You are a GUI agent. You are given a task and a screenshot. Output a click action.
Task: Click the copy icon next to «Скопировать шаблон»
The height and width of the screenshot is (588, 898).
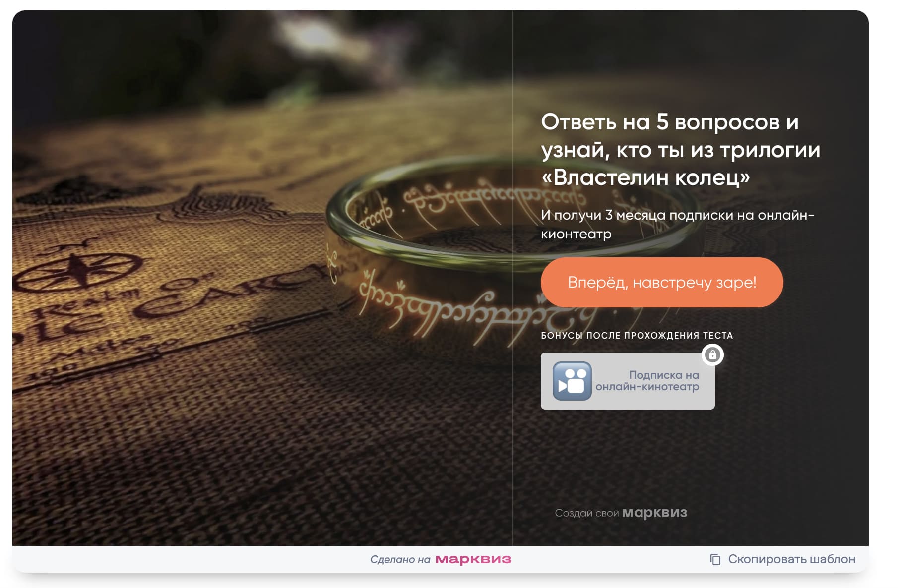coord(715,559)
